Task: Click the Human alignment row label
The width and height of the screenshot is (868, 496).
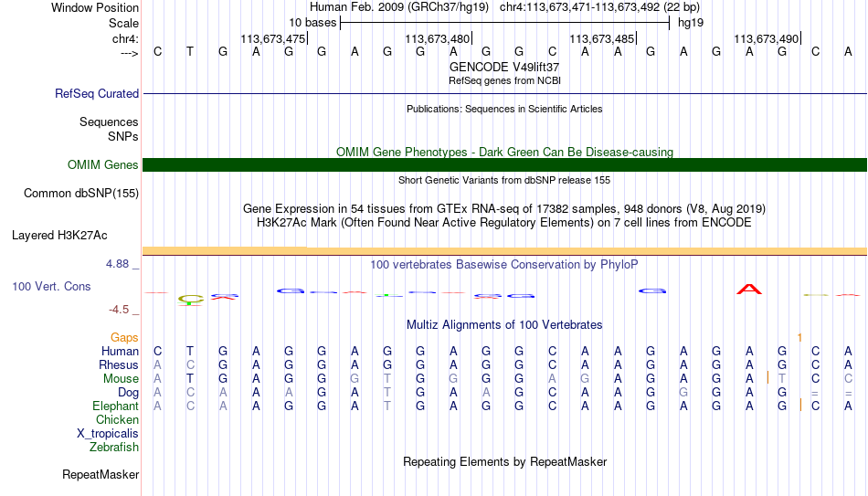Action: point(120,352)
